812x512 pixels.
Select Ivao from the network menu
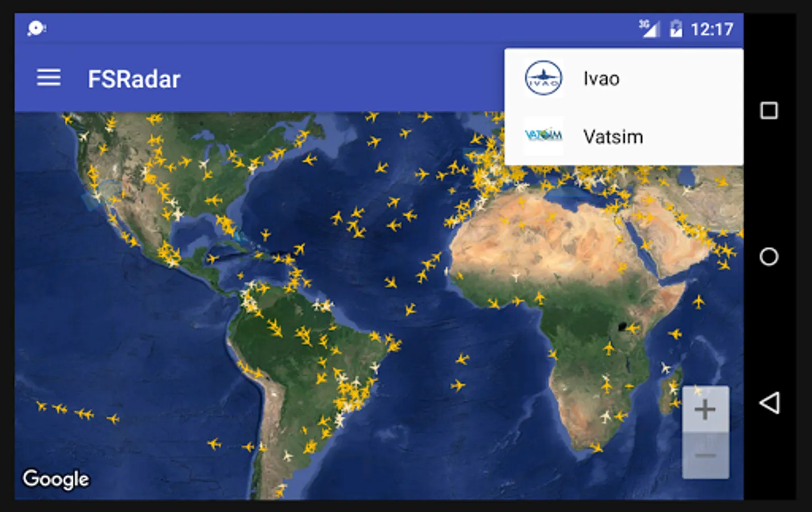(624, 79)
